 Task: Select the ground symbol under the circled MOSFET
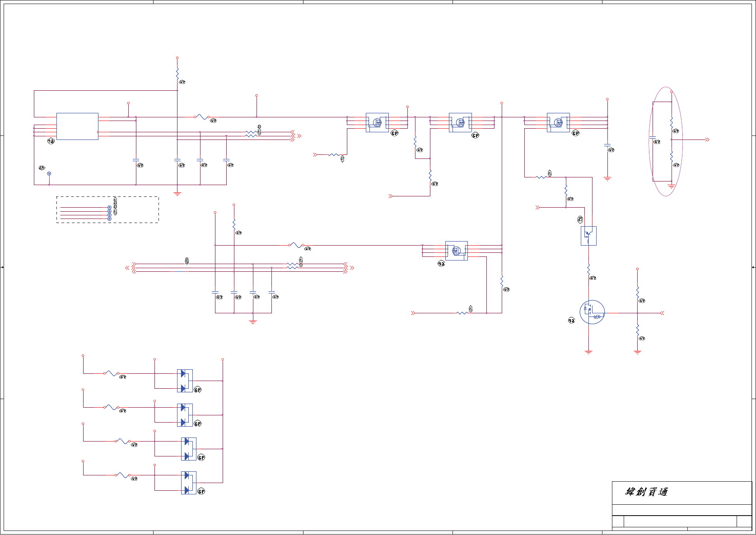tap(588, 352)
